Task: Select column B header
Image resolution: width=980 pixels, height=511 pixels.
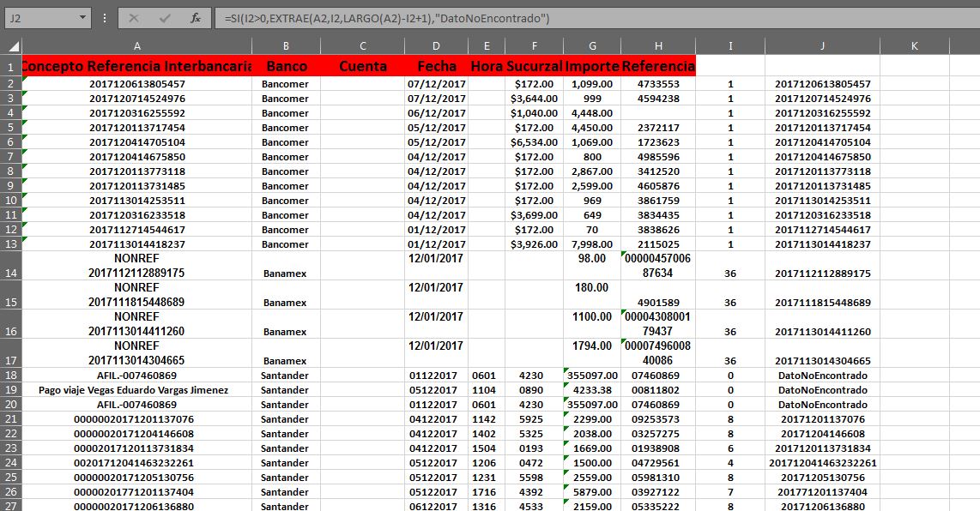Action: click(x=287, y=45)
